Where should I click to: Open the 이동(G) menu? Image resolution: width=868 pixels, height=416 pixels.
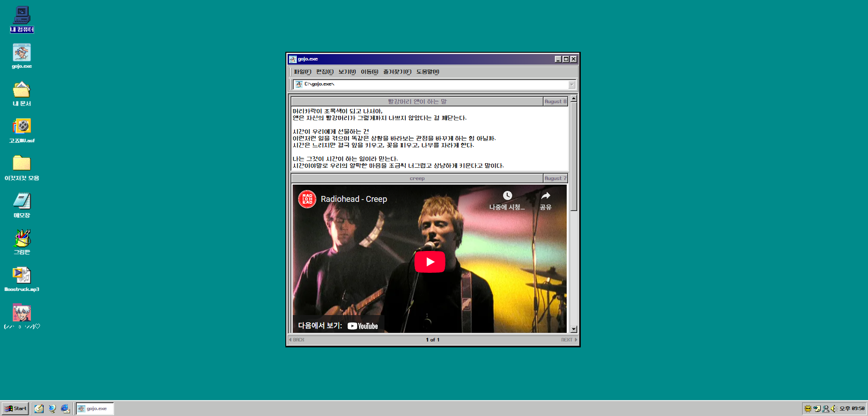[x=369, y=72]
